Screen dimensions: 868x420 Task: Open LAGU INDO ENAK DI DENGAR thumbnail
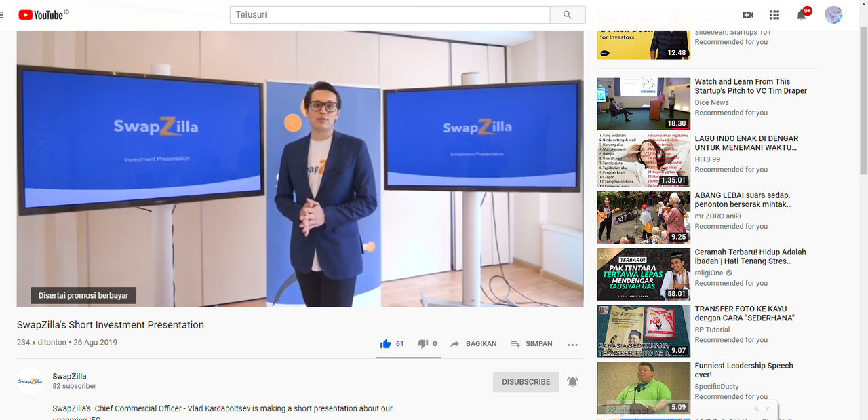[x=644, y=160]
